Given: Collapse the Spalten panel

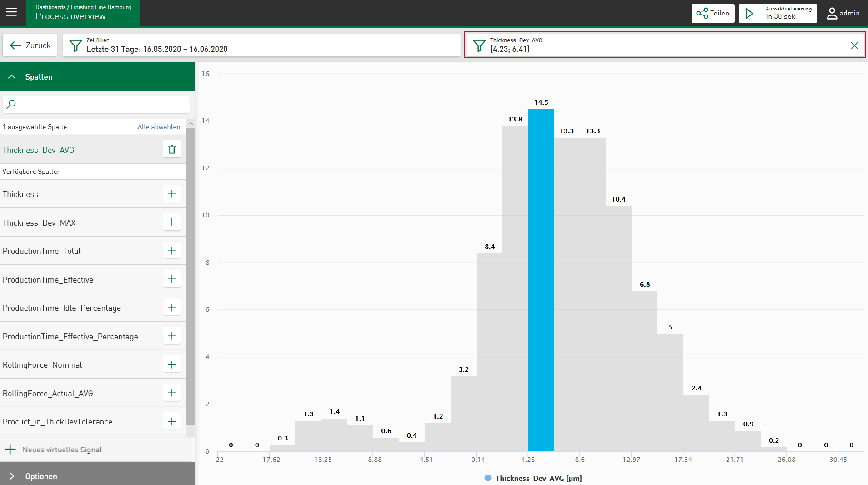Looking at the screenshot, I should [x=12, y=77].
